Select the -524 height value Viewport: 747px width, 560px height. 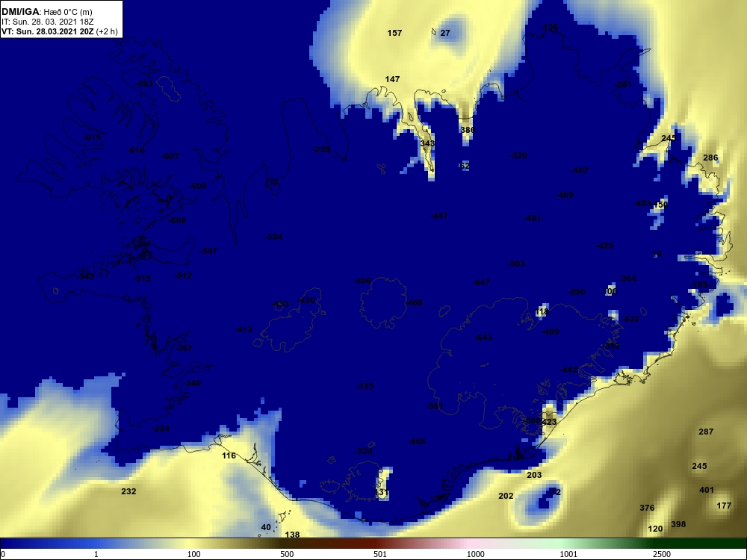[x=365, y=452]
